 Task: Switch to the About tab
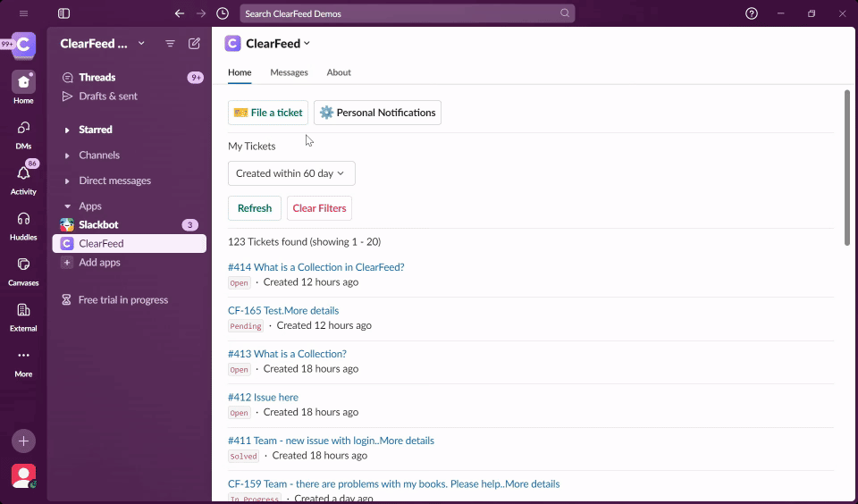339,72
